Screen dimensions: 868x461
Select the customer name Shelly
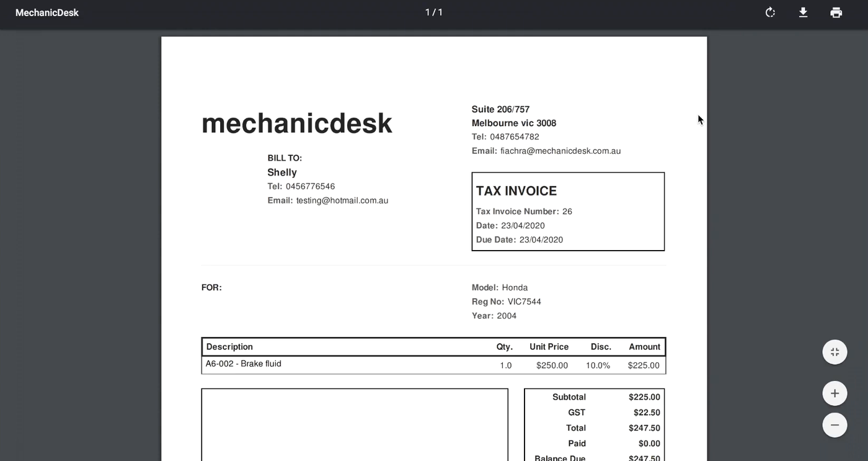click(282, 172)
